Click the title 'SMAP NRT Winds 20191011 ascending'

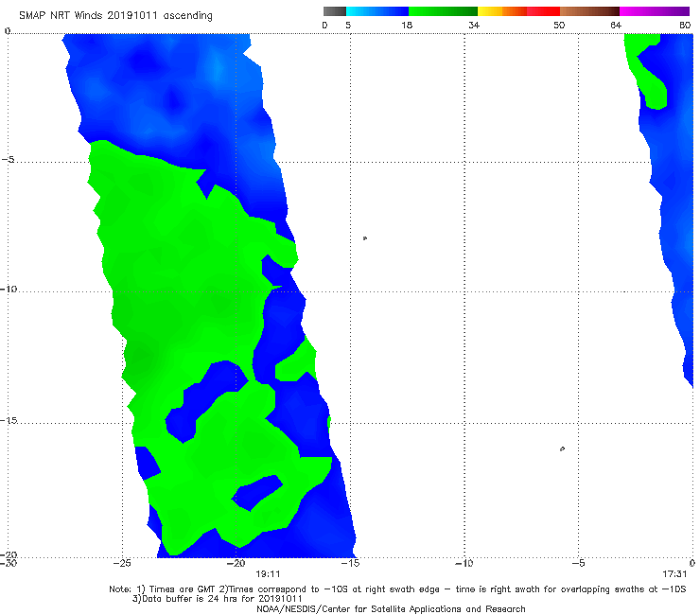115,16
